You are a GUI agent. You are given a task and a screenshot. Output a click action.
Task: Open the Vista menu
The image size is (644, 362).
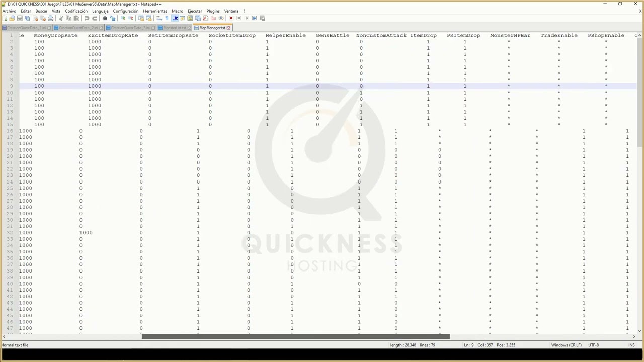click(56, 11)
